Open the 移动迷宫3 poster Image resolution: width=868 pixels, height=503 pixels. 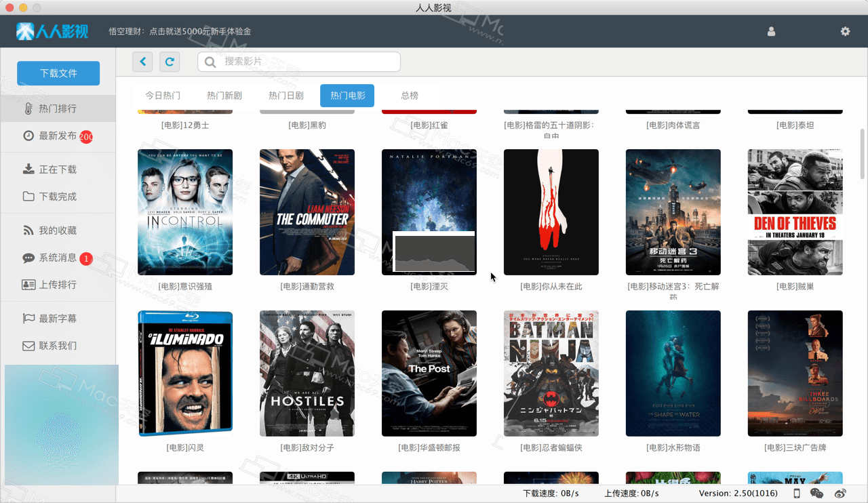673,212
